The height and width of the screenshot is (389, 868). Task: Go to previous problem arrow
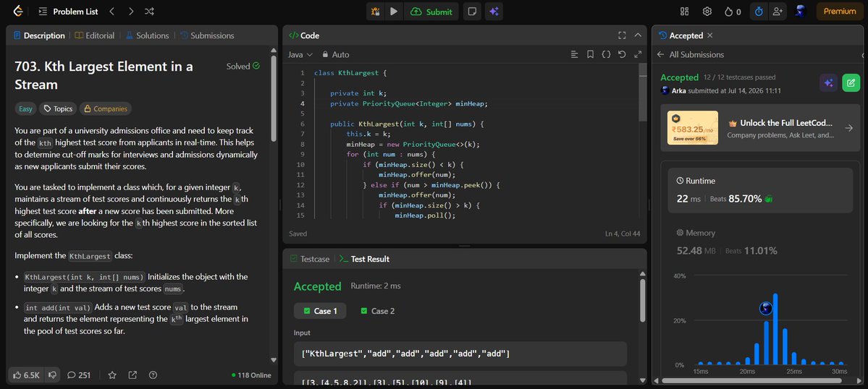(x=111, y=11)
